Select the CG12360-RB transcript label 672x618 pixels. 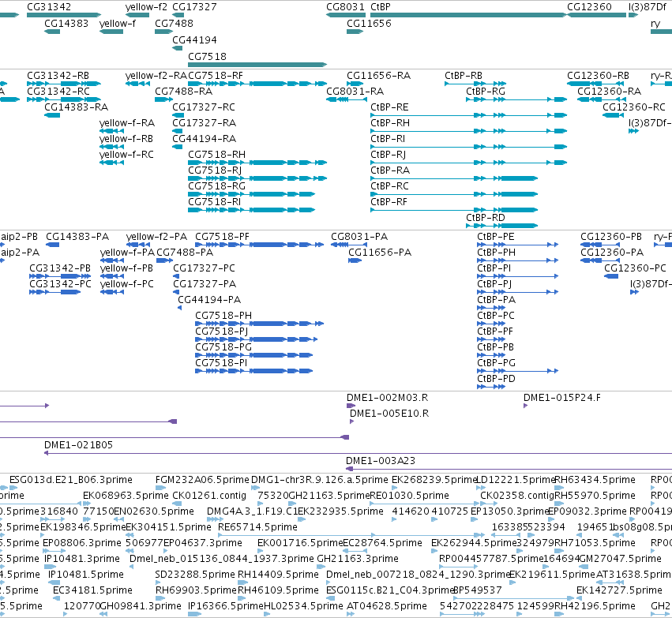(x=598, y=76)
